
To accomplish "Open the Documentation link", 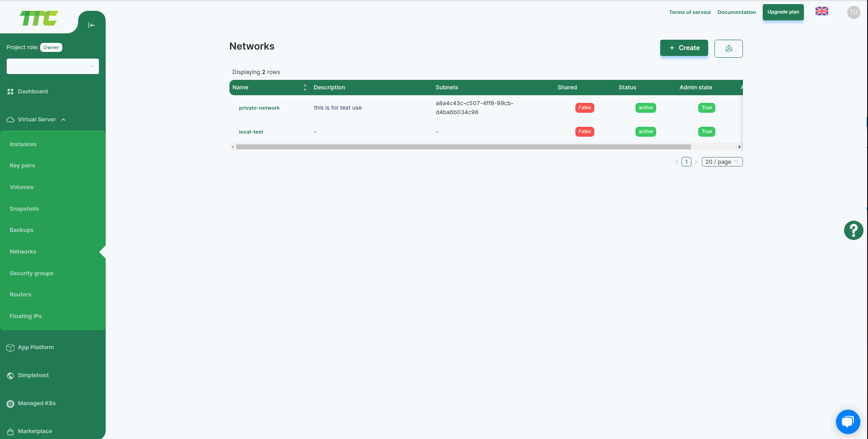I will pyautogui.click(x=737, y=12).
